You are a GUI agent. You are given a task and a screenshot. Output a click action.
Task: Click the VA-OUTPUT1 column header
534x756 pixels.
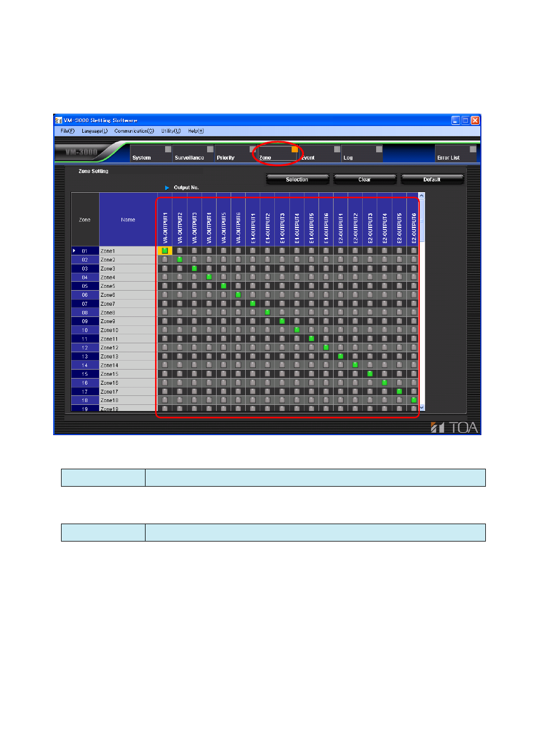(x=165, y=220)
